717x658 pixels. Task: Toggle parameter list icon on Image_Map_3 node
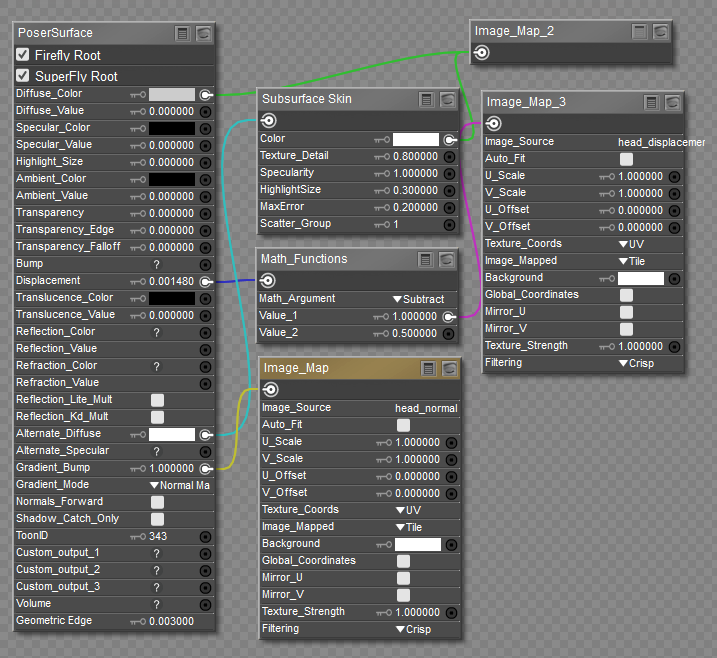pos(652,102)
